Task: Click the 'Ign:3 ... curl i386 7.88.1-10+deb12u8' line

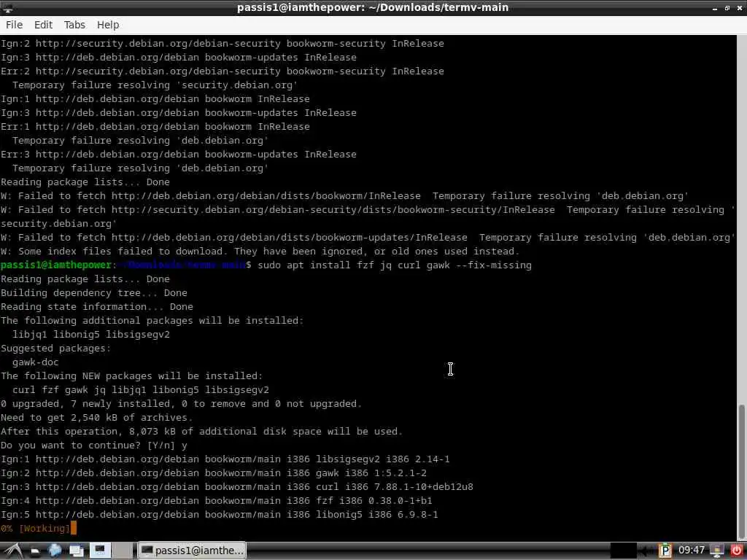Action: point(237,487)
